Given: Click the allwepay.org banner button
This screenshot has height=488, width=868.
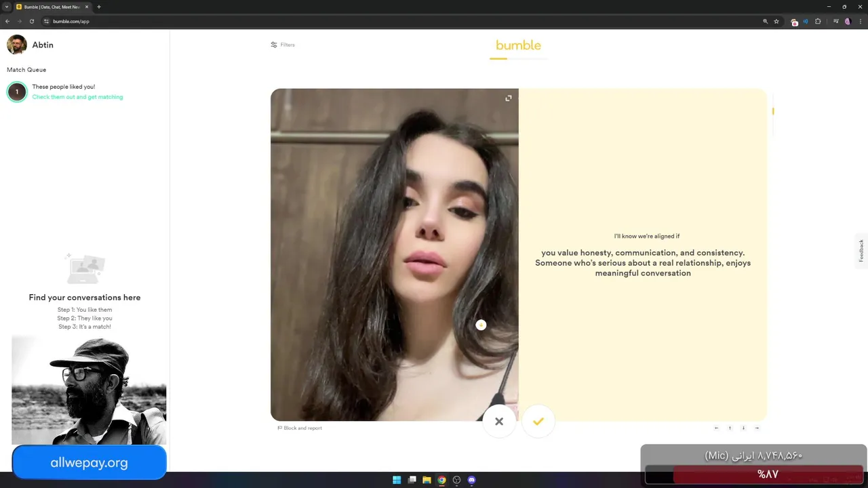Looking at the screenshot, I should tap(89, 463).
